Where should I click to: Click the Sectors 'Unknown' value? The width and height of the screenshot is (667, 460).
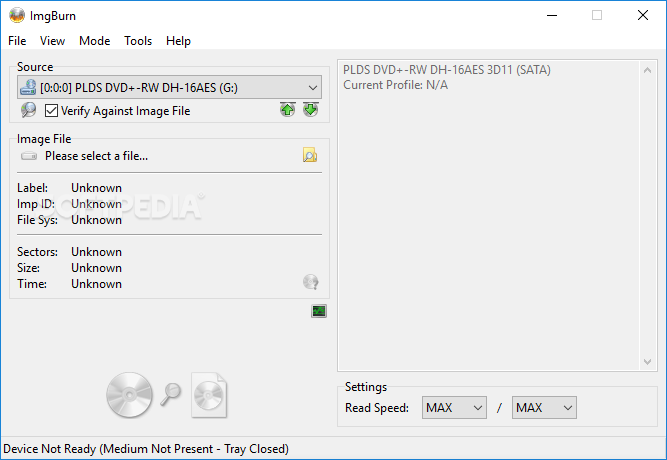point(97,252)
